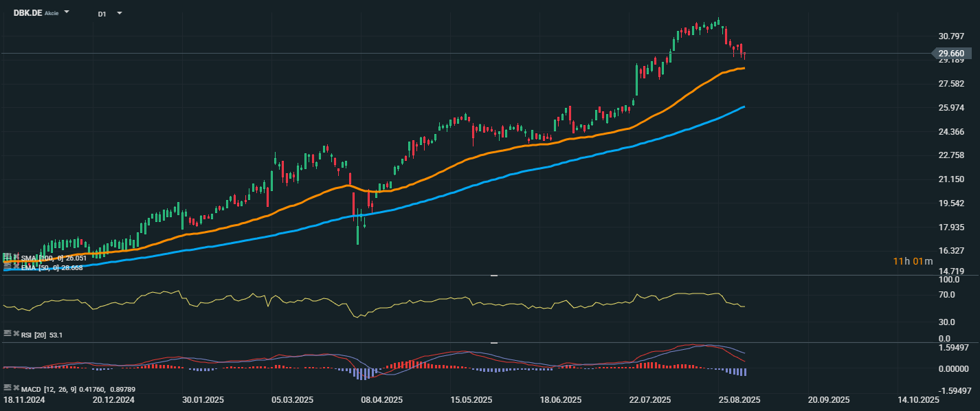Expand the DBK.DE symbol dropdown arrow

click(x=67, y=12)
